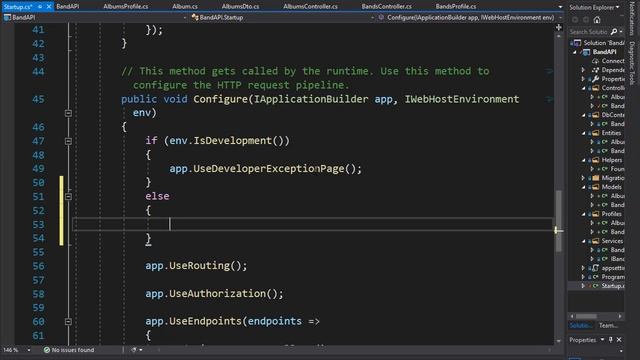The image size is (640, 360).
Task: Select Program.cs in Solution Explorer
Action: 613,277
